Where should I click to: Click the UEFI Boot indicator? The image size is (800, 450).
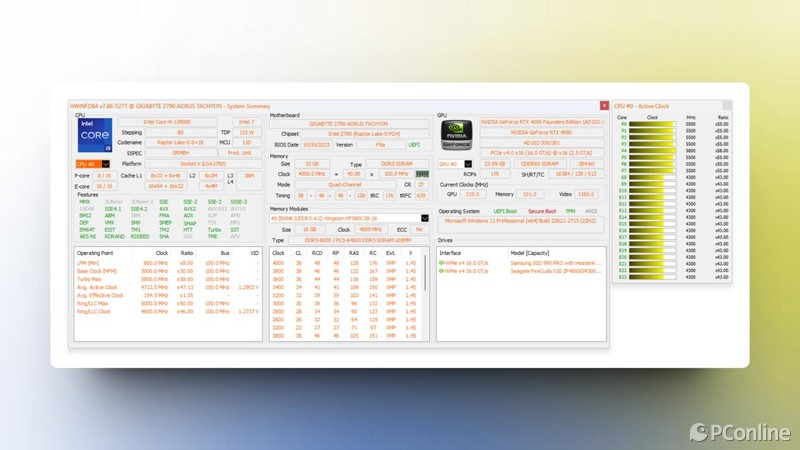[506, 211]
